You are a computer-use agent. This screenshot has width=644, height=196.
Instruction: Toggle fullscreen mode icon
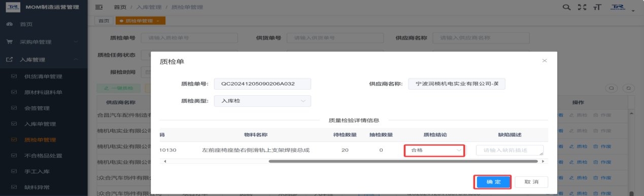click(582, 7)
